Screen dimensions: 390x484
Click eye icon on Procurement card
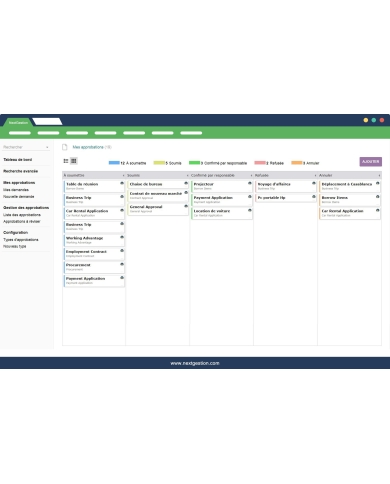tap(122, 264)
